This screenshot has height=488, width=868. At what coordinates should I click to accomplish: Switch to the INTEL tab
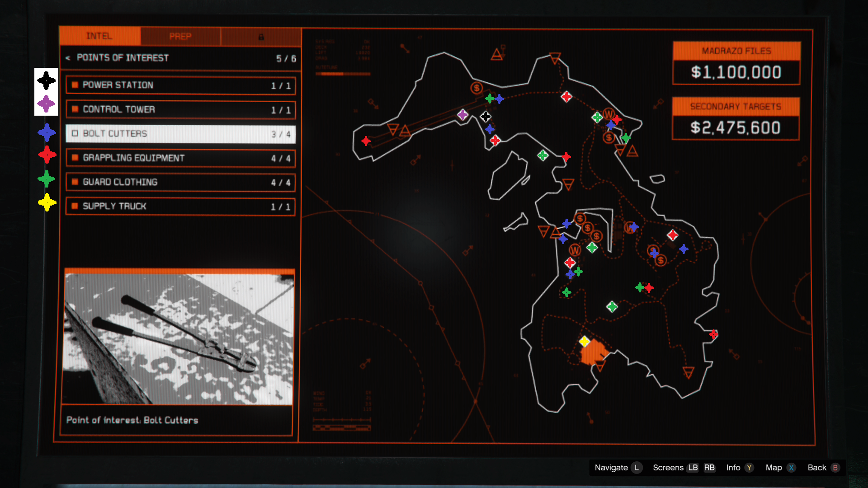[99, 36]
